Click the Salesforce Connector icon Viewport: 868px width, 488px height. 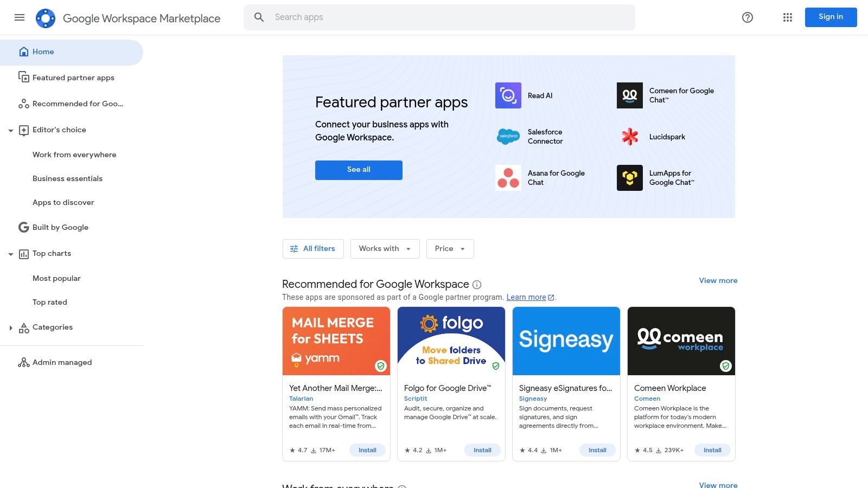click(x=508, y=137)
